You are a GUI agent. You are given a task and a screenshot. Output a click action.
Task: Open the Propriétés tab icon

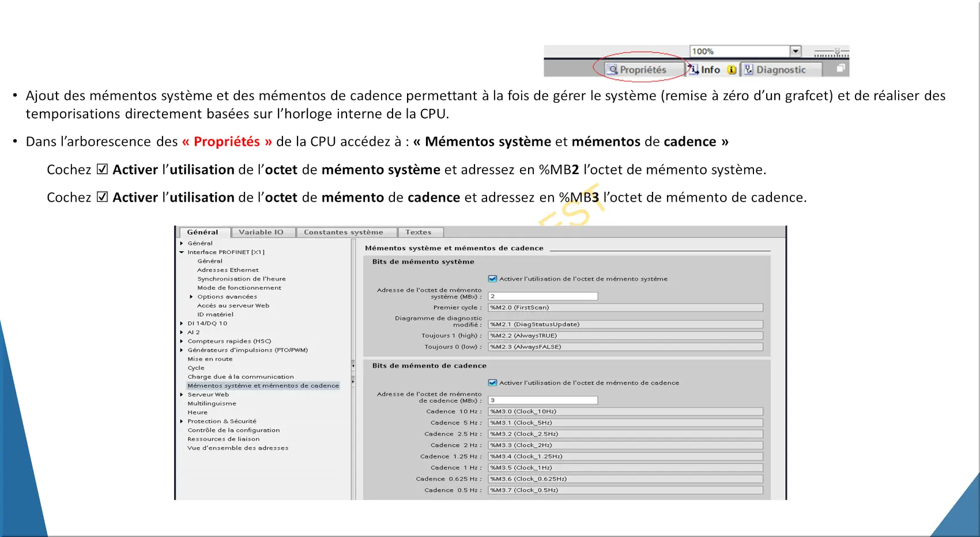tap(613, 70)
